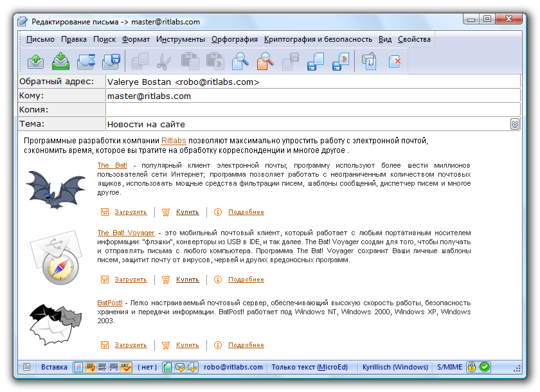Open the Орфография menu
Viewport: 540px width, 392px height.
pos(235,39)
